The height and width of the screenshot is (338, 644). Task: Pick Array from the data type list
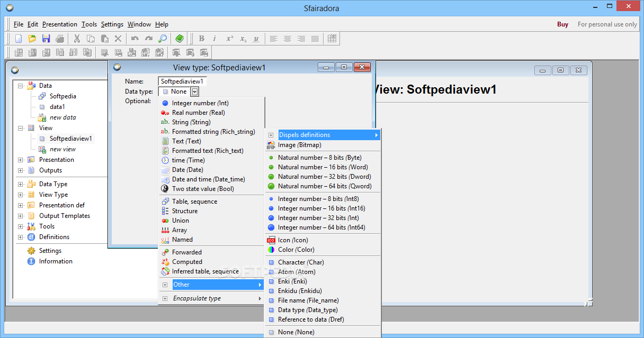pyautogui.click(x=212, y=230)
